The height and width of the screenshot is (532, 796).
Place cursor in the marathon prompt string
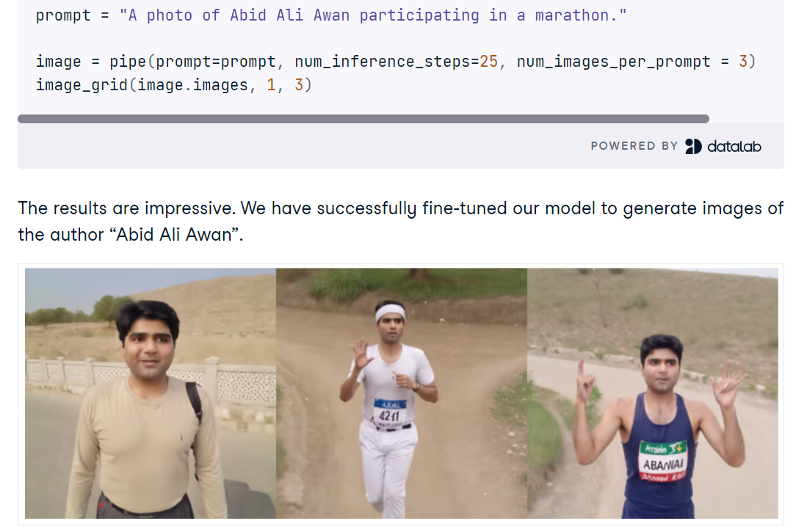[x=372, y=15]
